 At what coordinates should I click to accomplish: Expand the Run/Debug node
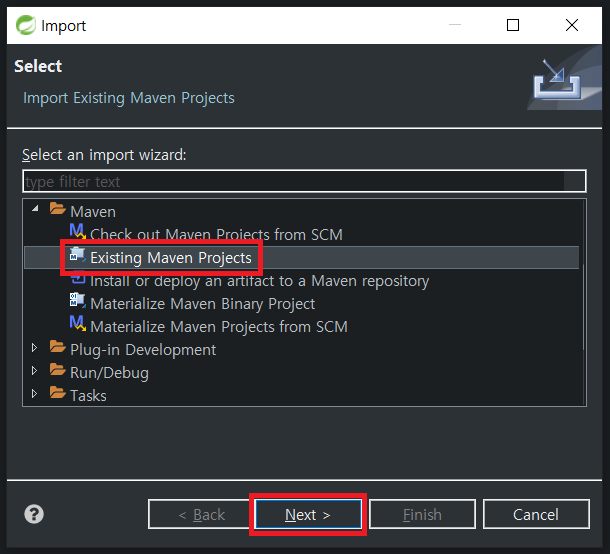(34, 370)
